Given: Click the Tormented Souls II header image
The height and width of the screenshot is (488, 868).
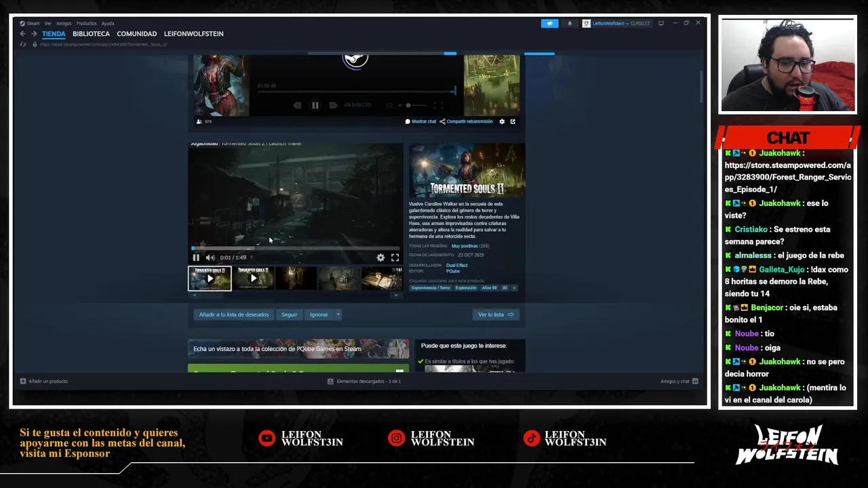Looking at the screenshot, I should click(467, 170).
